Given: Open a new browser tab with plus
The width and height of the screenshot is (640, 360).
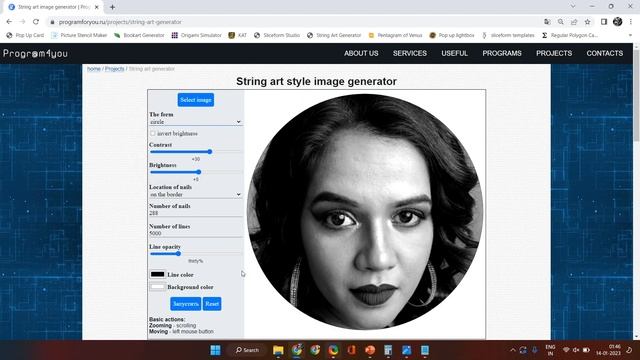Looking at the screenshot, I should click(x=112, y=7).
